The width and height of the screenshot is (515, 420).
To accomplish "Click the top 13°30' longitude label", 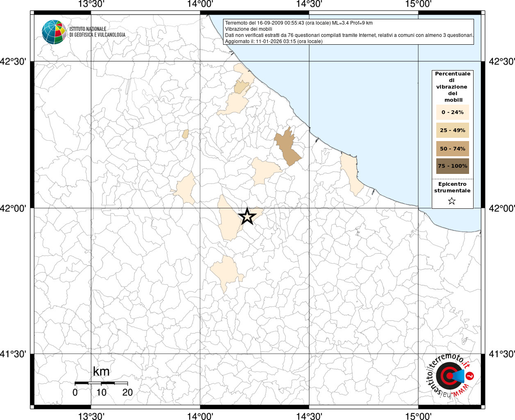I will coord(90,4).
